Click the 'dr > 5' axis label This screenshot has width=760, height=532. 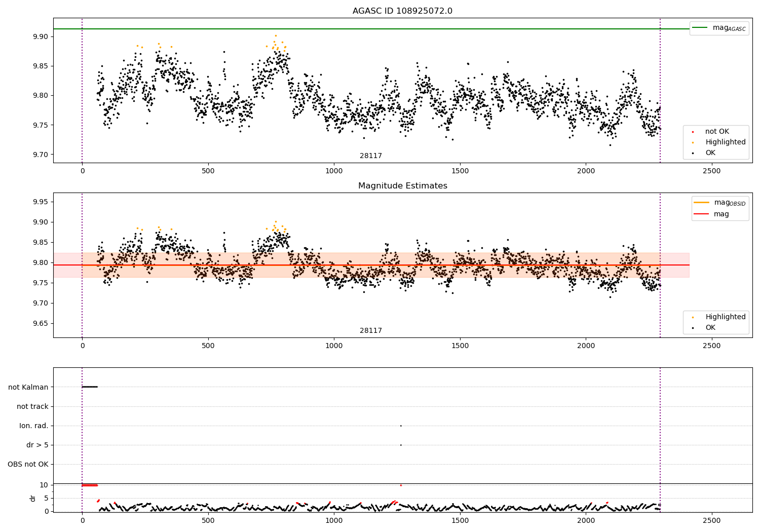click(x=37, y=445)
